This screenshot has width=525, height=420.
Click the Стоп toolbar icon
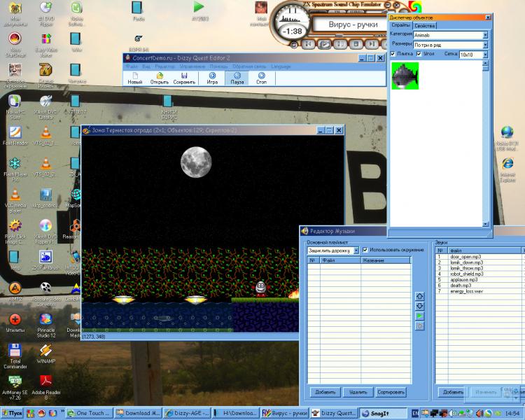coord(261,78)
